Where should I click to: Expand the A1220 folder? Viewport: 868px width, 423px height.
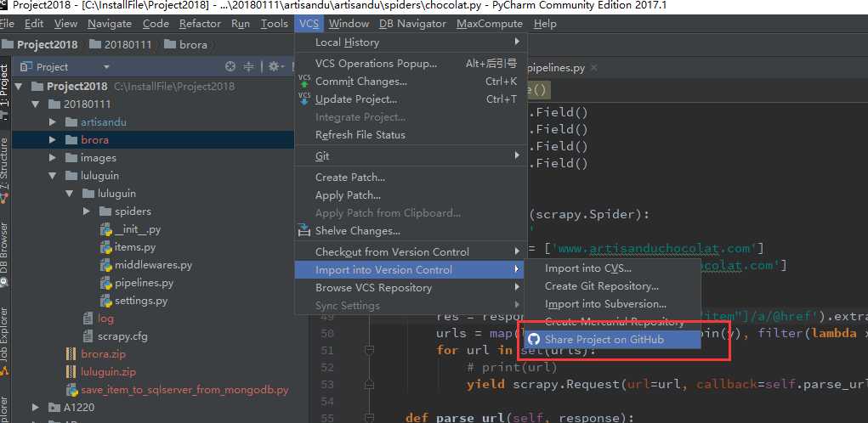pos(36,408)
